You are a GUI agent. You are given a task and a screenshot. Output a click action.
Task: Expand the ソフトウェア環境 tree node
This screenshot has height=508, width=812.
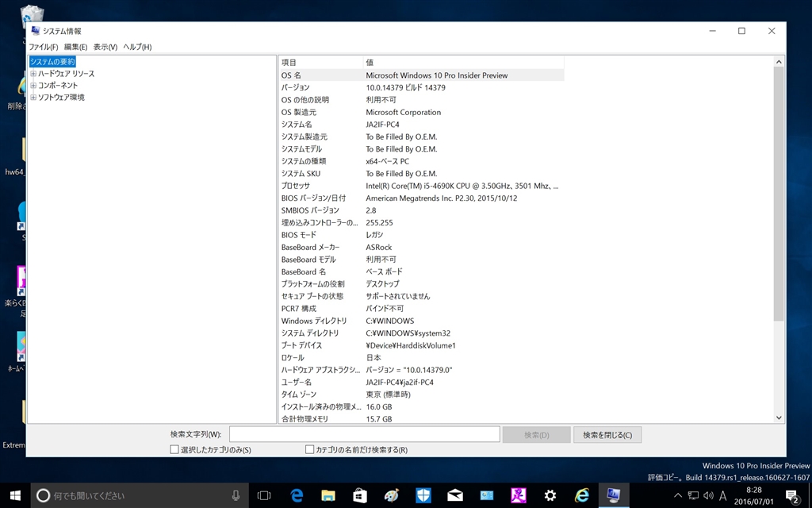(x=33, y=98)
